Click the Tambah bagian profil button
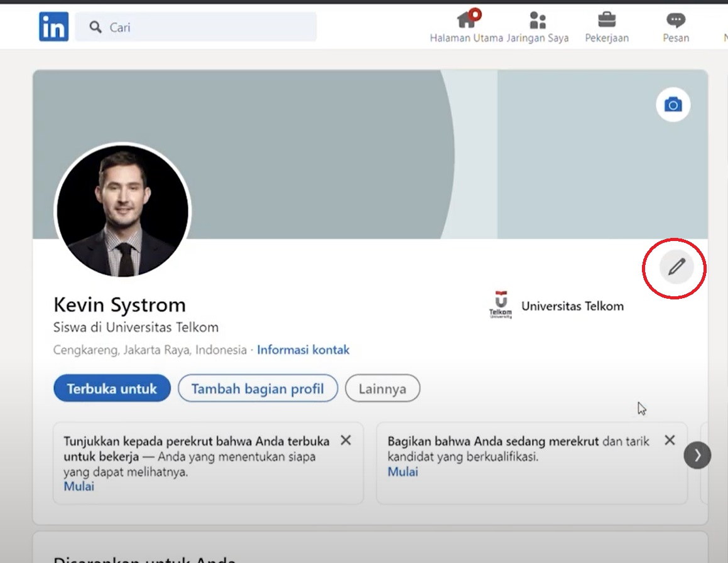This screenshot has height=563, width=728. coord(258,389)
